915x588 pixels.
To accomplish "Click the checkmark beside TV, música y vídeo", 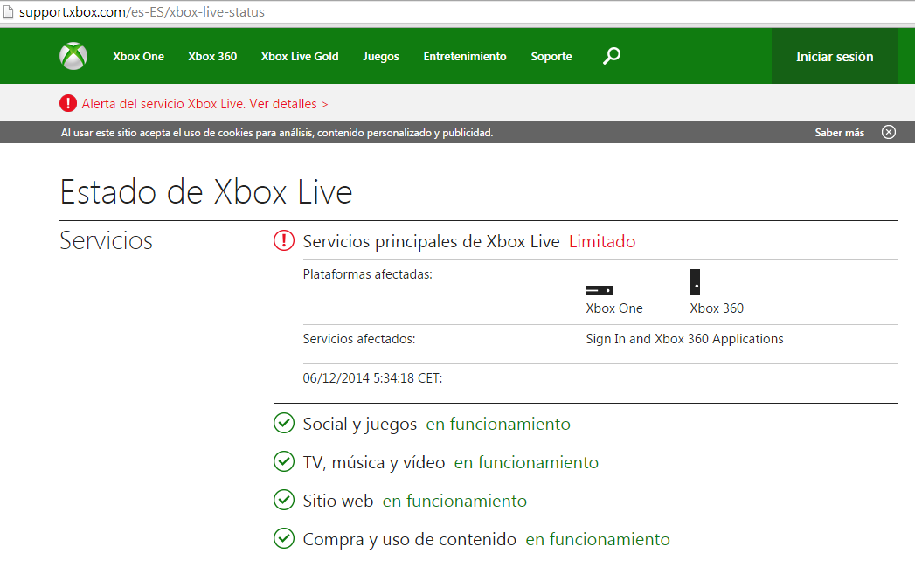I will pos(283,461).
